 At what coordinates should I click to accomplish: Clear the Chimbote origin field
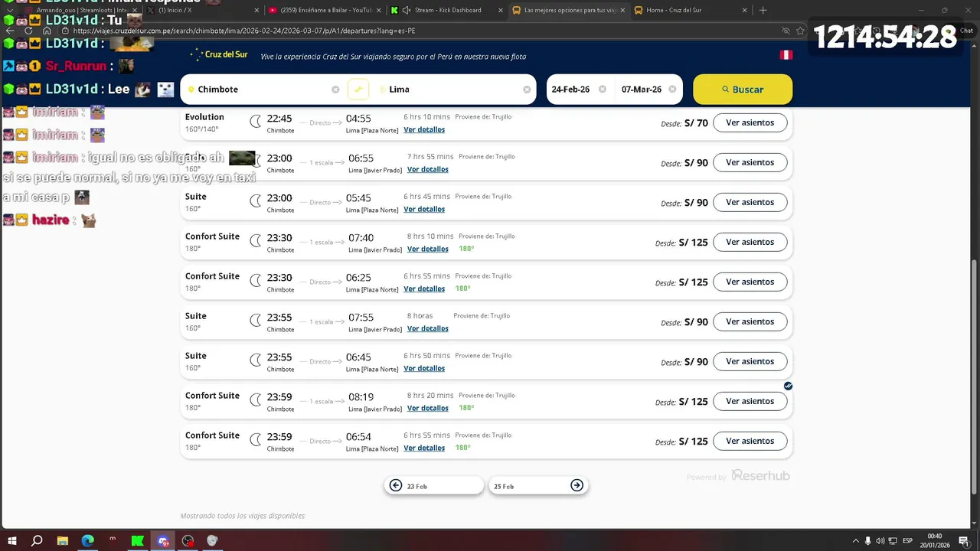pos(335,90)
